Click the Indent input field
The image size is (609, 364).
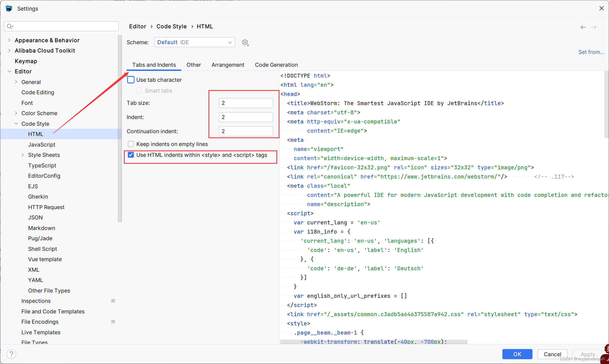tap(246, 117)
